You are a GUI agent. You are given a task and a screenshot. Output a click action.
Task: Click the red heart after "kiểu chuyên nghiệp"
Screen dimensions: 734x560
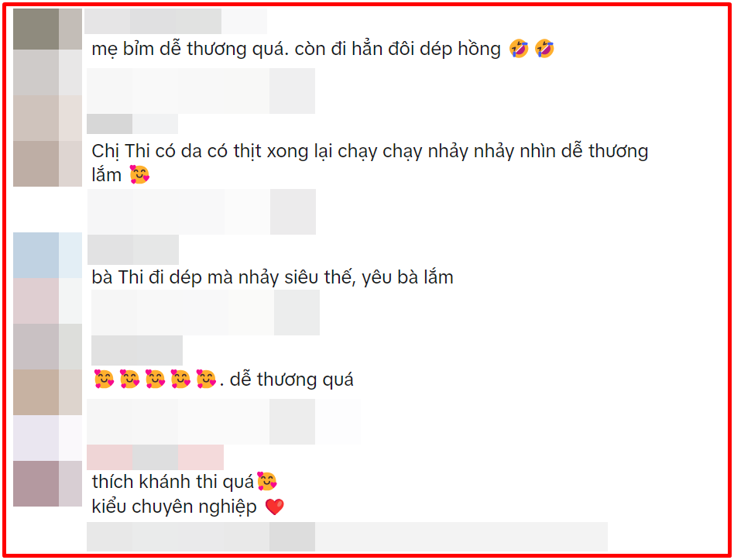[274, 507]
